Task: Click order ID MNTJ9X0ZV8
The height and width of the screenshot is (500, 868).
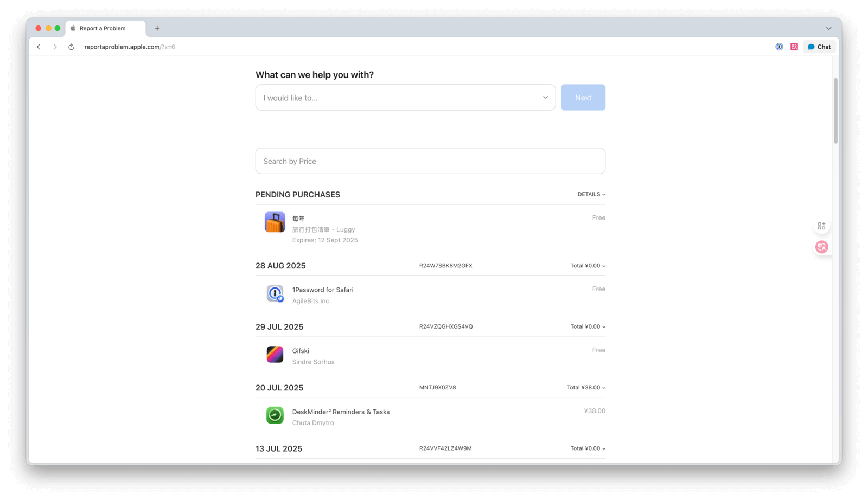Action: tap(438, 388)
